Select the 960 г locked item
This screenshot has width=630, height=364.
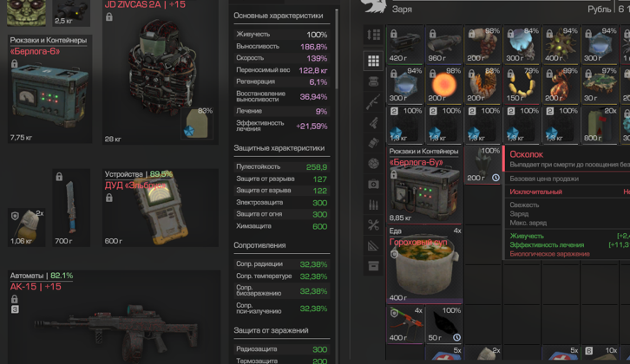click(x=443, y=45)
